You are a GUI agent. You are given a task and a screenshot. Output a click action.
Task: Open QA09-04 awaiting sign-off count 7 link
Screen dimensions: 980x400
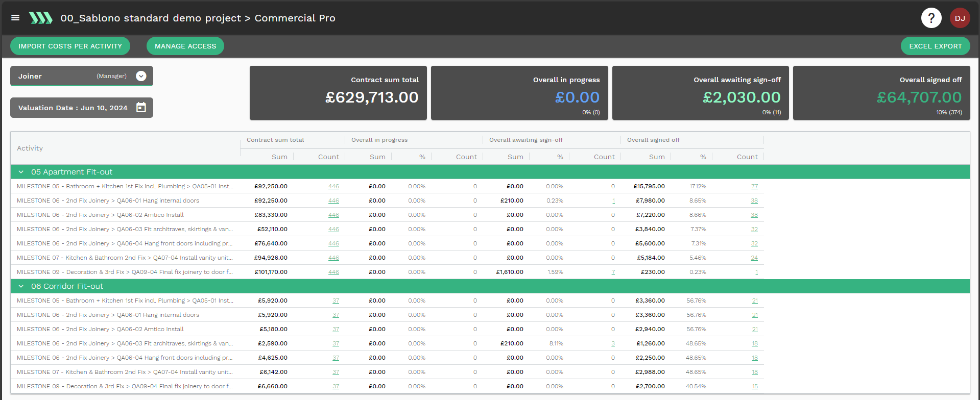pyautogui.click(x=613, y=272)
